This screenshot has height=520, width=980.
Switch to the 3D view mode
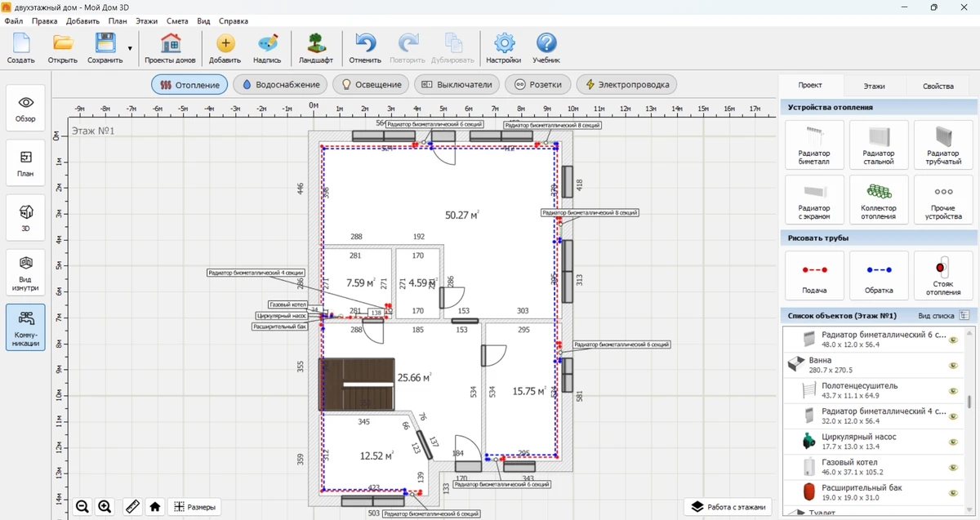26,217
